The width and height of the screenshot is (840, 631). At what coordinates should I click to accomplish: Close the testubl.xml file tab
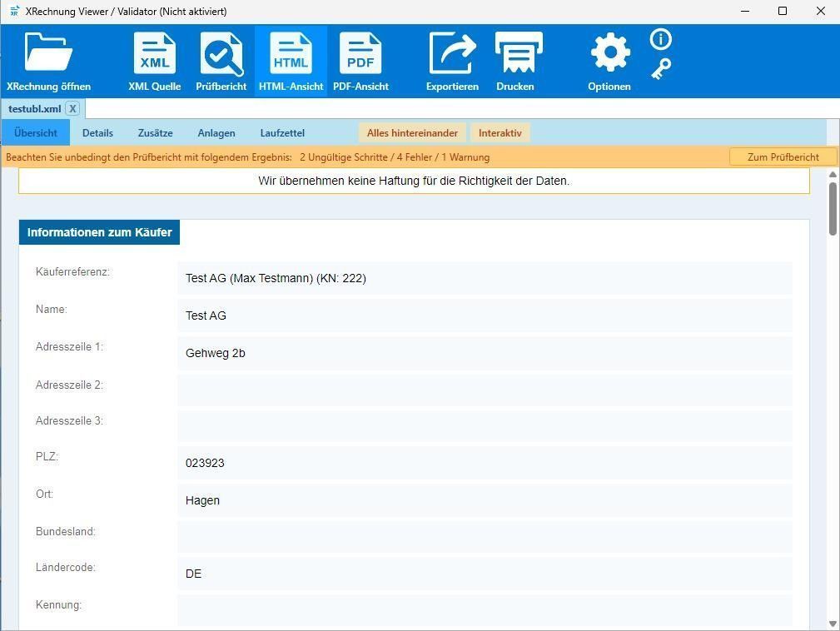pyautogui.click(x=72, y=109)
